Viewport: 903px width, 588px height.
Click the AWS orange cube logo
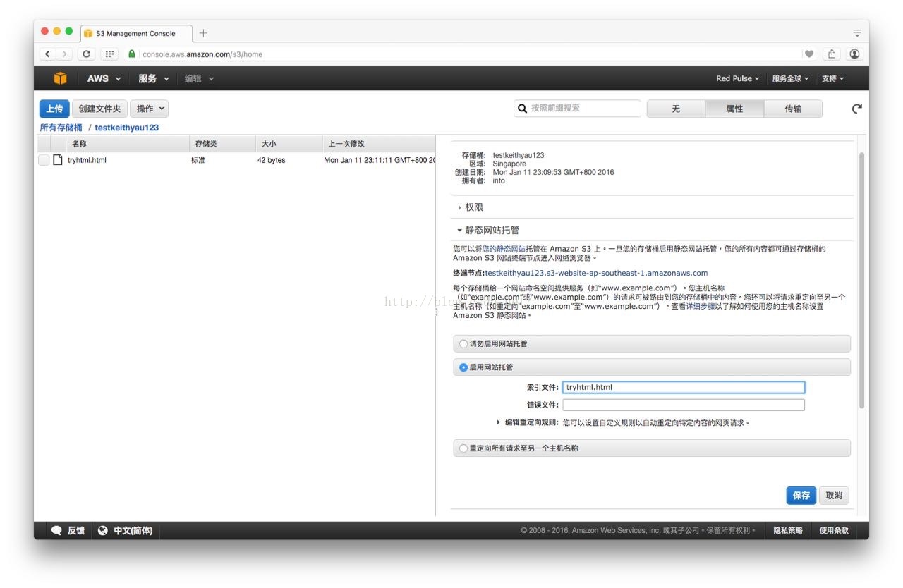tap(60, 78)
